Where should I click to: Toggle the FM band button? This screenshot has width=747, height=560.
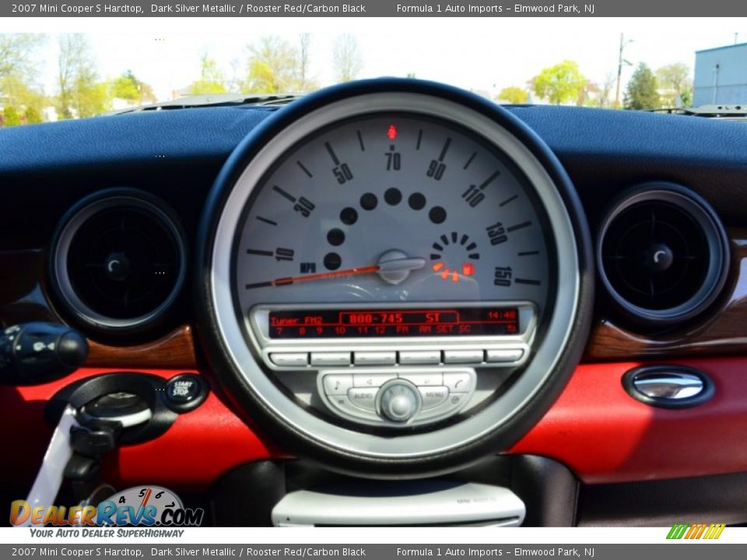(402, 330)
